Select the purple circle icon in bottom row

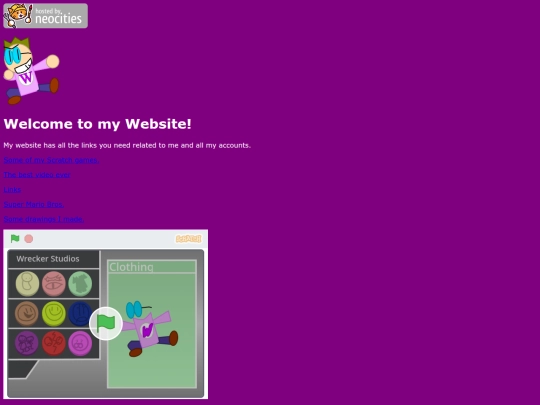click(x=27, y=343)
